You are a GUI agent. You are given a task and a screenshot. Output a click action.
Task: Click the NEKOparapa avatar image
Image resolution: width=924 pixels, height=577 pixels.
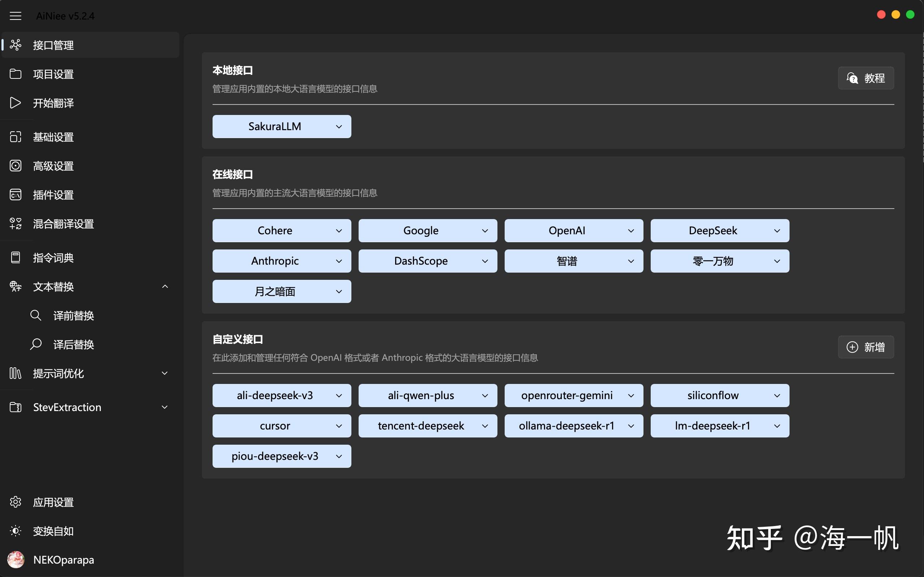pyautogui.click(x=16, y=560)
